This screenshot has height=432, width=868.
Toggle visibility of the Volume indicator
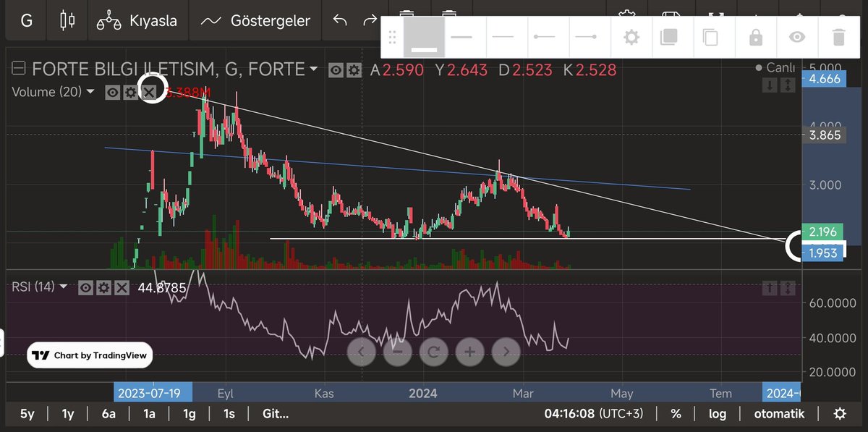tap(113, 93)
